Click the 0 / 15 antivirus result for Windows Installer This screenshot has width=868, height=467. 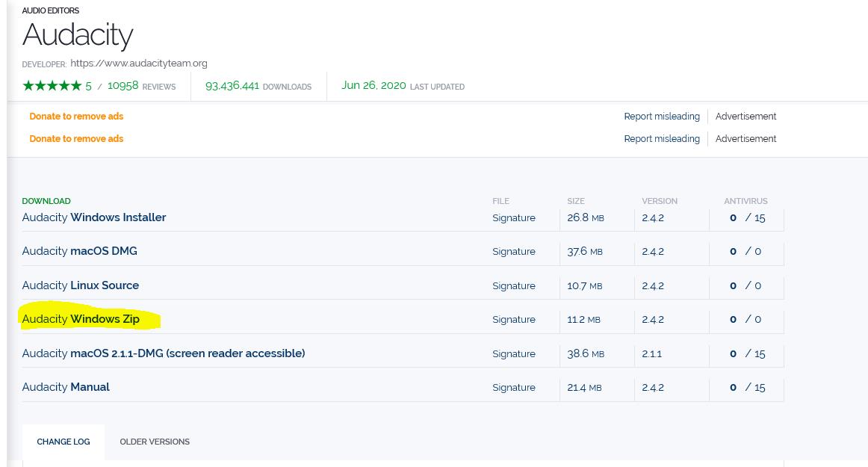click(747, 217)
